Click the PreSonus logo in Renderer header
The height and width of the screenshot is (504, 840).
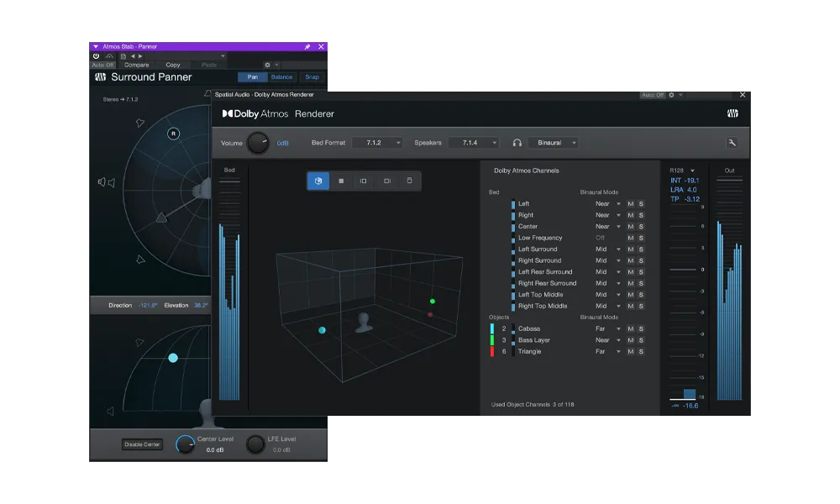point(732,114)
